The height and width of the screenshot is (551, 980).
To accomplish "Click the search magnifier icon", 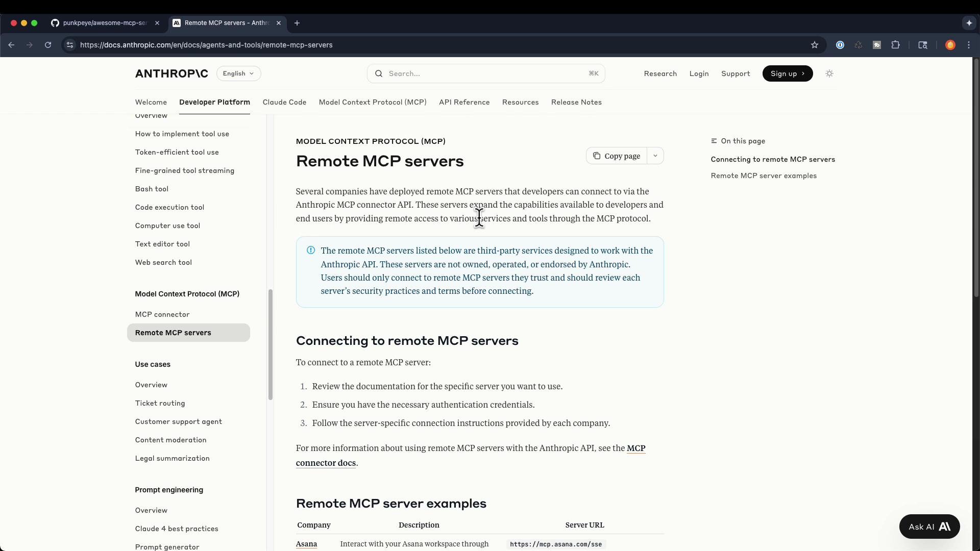I will tap(379, 73).
